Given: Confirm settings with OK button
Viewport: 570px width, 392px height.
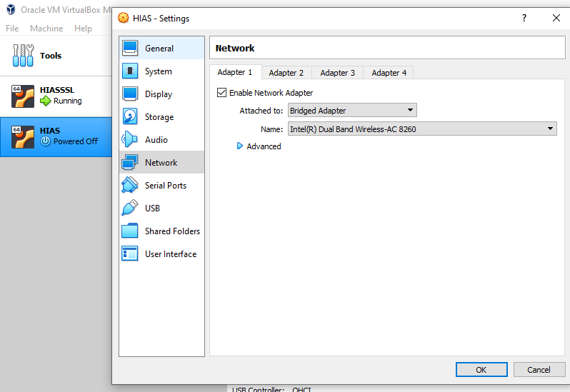Looking at the screenshot, I should [x=481, y=369].
